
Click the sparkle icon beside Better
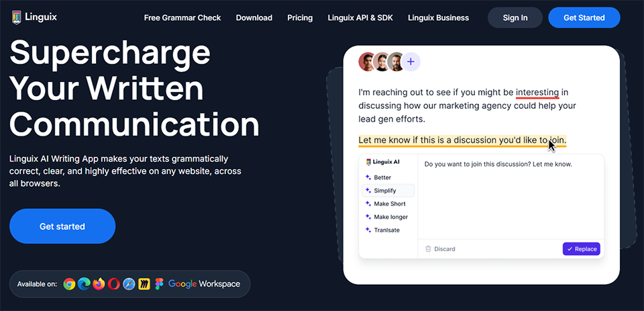pyautogui.click(x=368, y=177)
